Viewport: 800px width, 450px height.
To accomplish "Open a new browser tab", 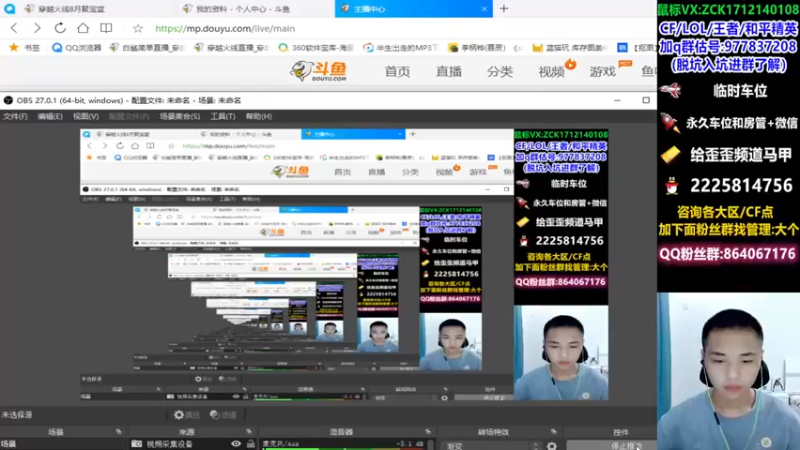I will coord(504,9).
